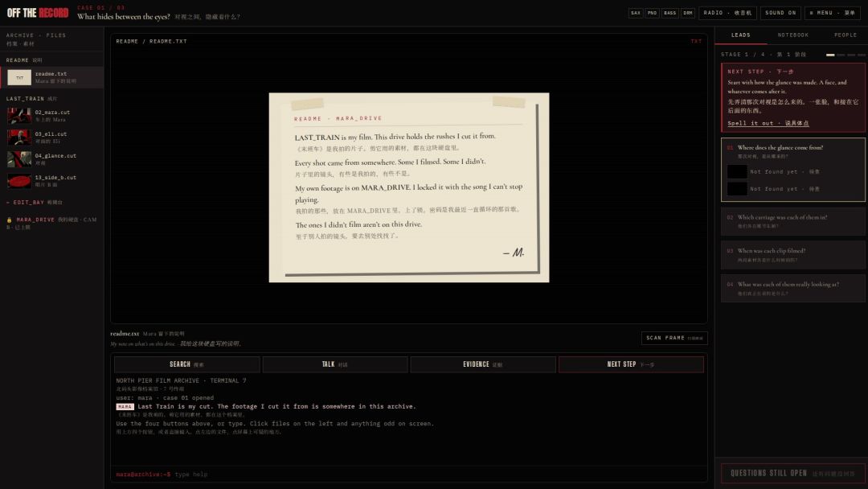868x489 pixels.
Task: Open the MENU dropdown
Action: pos(832,13)
